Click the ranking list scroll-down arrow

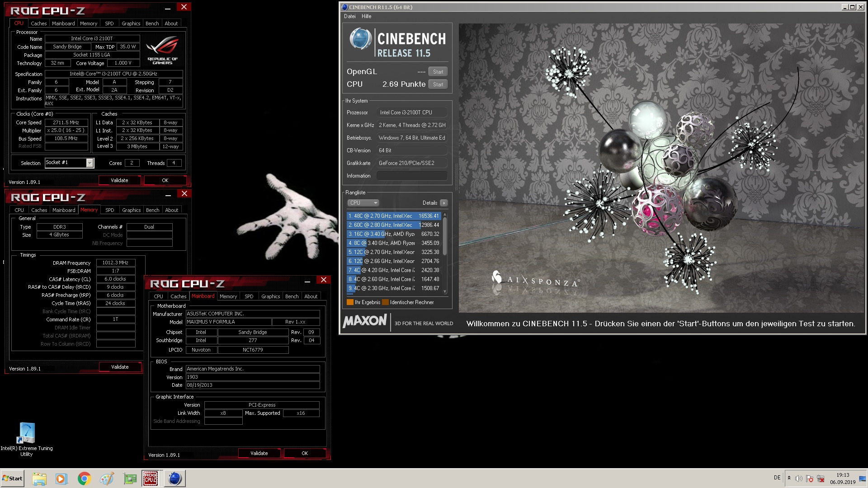click(445, 291)
